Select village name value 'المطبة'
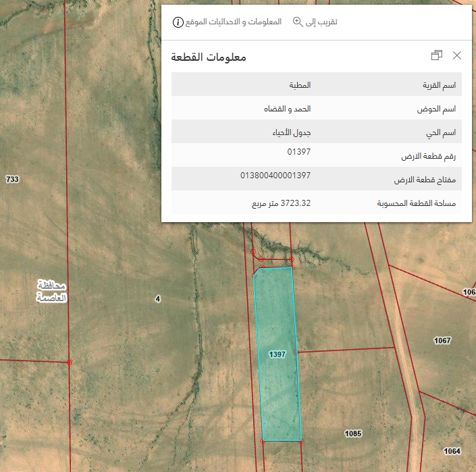 [300, 85]
